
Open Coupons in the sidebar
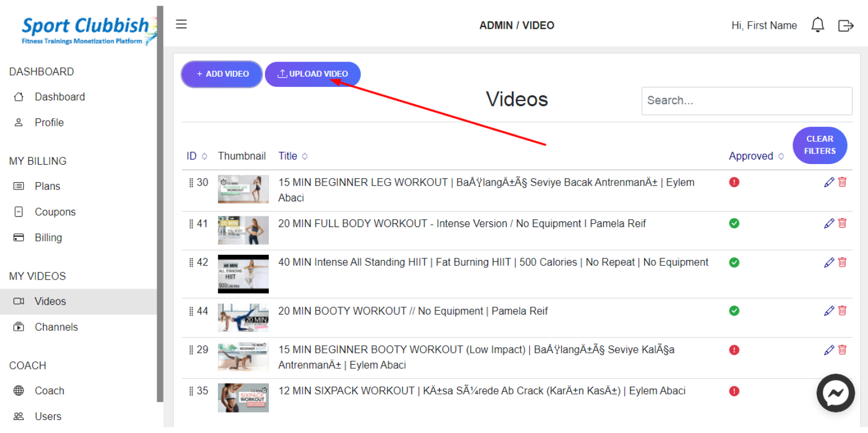[x=55, y=212]
